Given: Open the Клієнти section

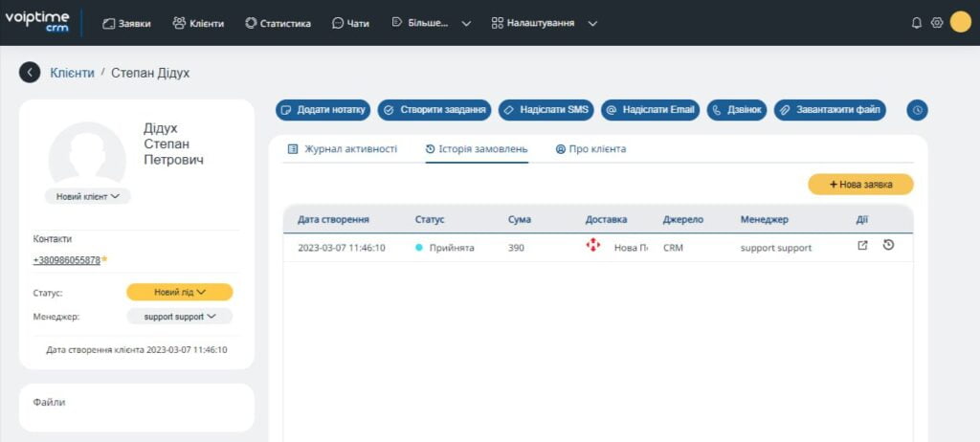Looking at the screenshot, I should click(x=198, y=23).
